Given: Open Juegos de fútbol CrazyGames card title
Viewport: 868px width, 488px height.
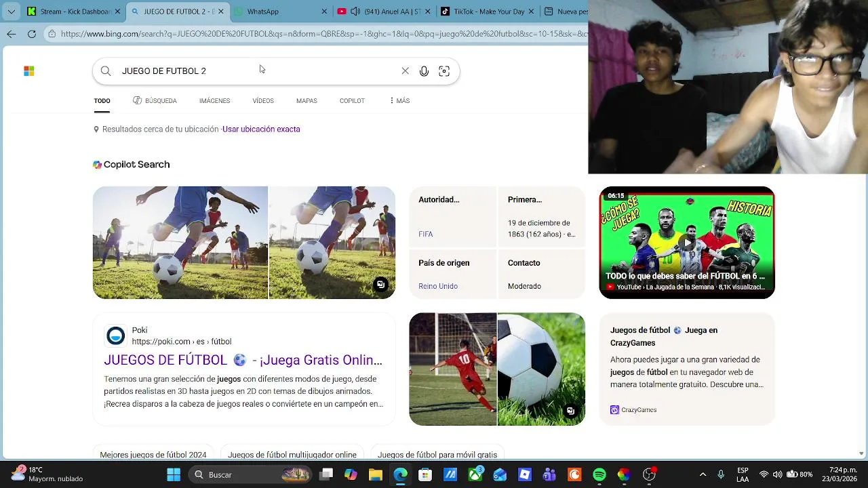Looking at the screenshot, I should pyautogui.click(x=664, y=337).
